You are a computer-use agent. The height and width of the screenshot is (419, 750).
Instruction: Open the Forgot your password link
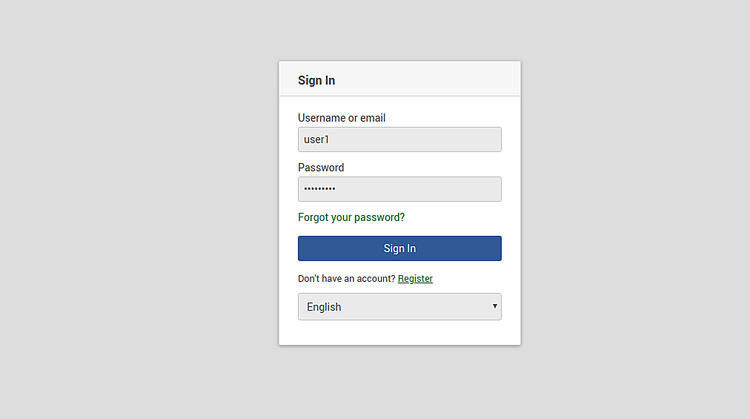351,217
